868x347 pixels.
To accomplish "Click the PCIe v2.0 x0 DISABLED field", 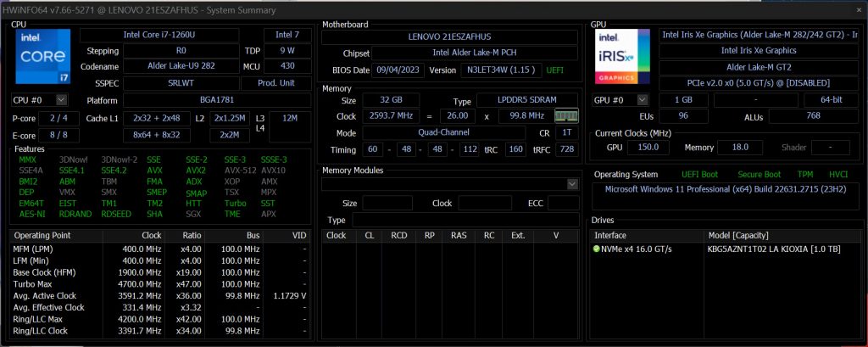I will coord(759,83).
